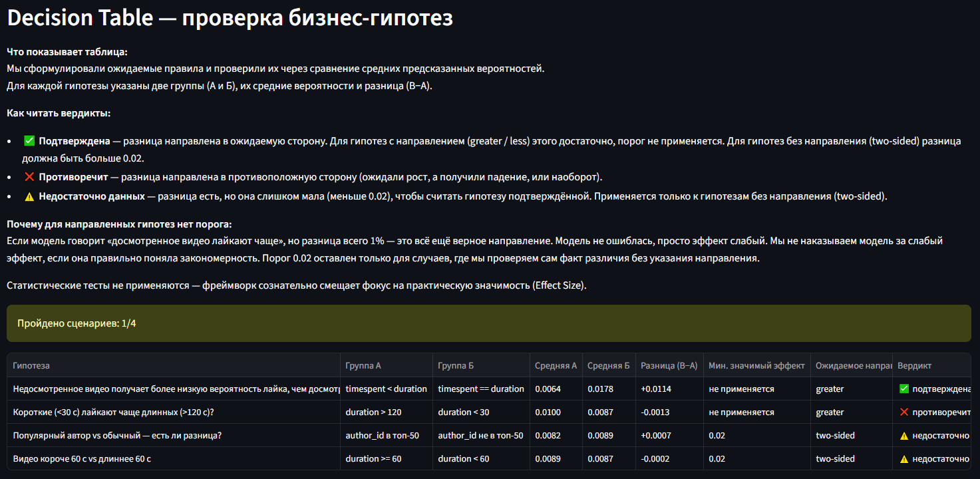Select the 'Короткие (<30 с) лайкают чаще' hypothesis cell
The width and height of the screenshot is (980, 479).
pos(174,412)
